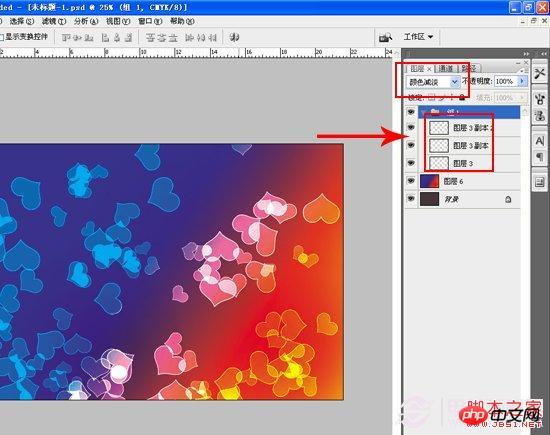Restore the document window in menu bar
This screenshot has height=435, width=550.
(x=534, y=21)
